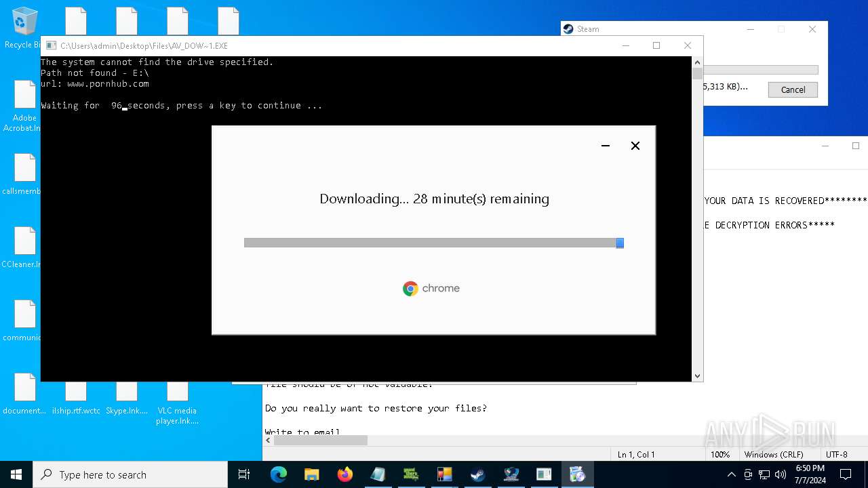Screen dimensions: 868x488
Task: Open the dark emblem icon right of Steam in the taskbar
Action: coord(511,474)
